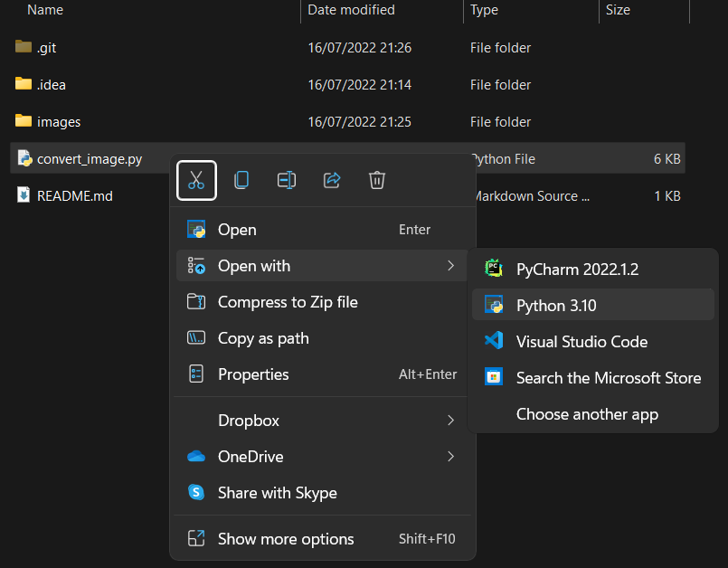The height and width of the screenshot is (568, 728).
Task: Click the Python 3.10 app icon
Action: pyautogui.click(x=494, y=305)
